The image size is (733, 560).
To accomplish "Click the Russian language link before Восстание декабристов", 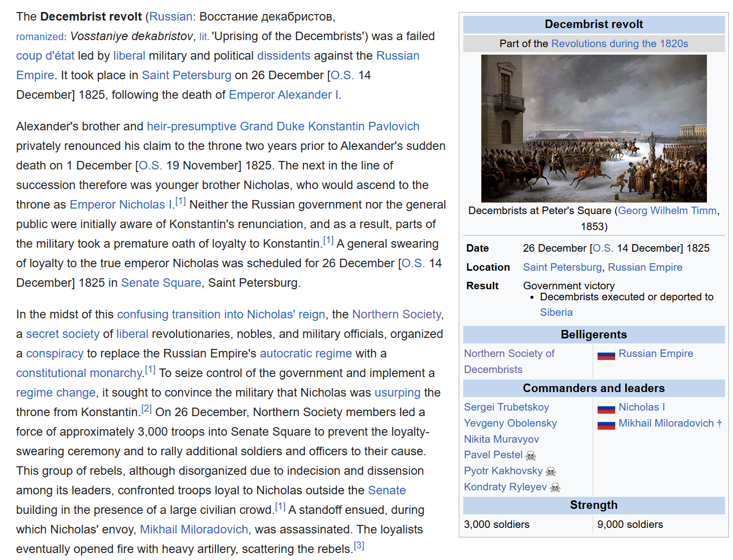I will coord(171,17).
